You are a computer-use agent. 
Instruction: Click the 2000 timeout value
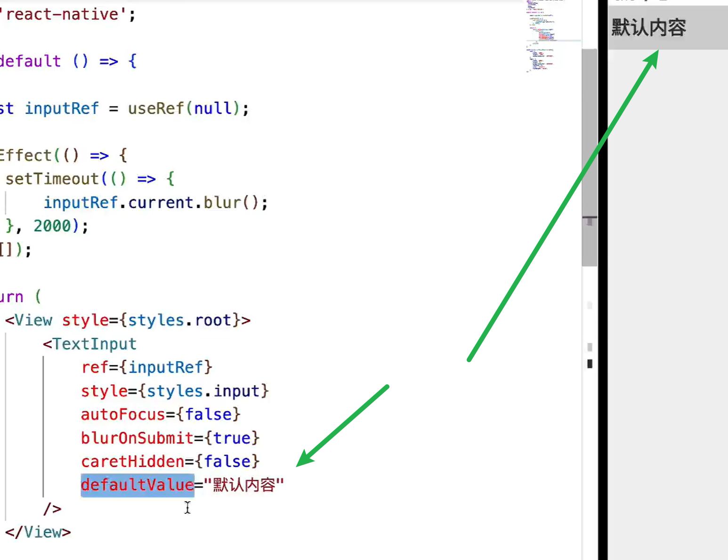[52, 226]
